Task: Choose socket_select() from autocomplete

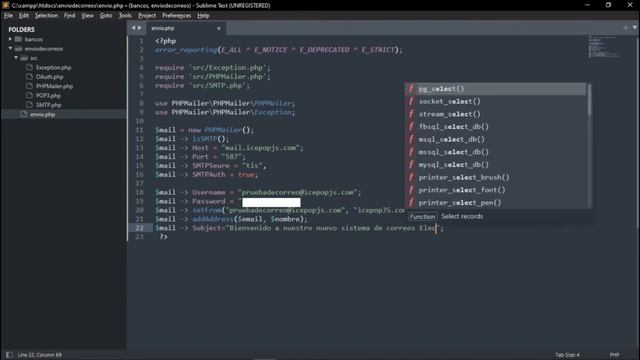Action: 496,101
